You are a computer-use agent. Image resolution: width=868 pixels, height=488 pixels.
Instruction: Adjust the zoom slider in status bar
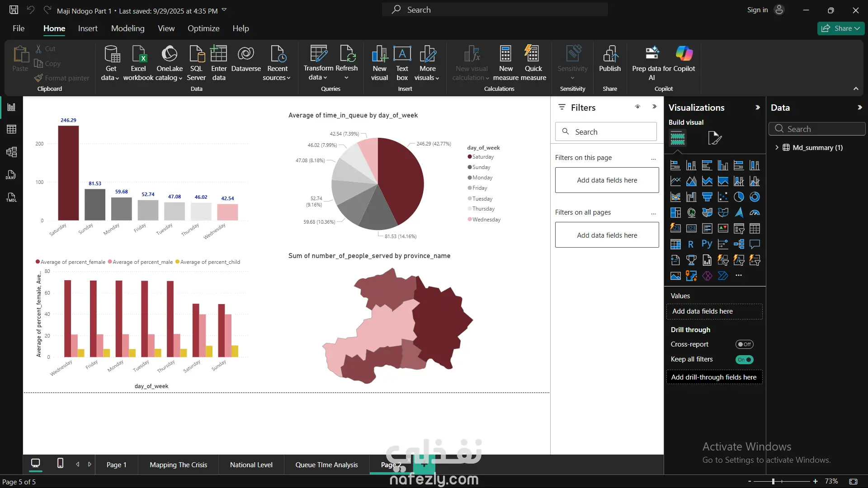773,481
